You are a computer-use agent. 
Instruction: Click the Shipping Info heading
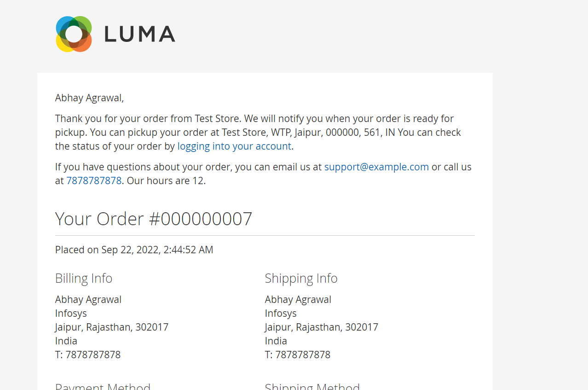[x=301, y=278]
